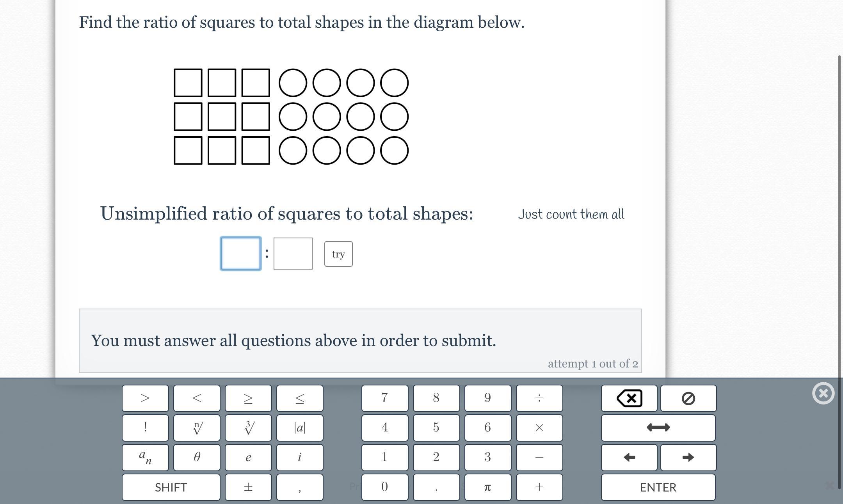Click the division sign key
The width and height of the screenshot is (843, 504).
(x=539, y=398)
